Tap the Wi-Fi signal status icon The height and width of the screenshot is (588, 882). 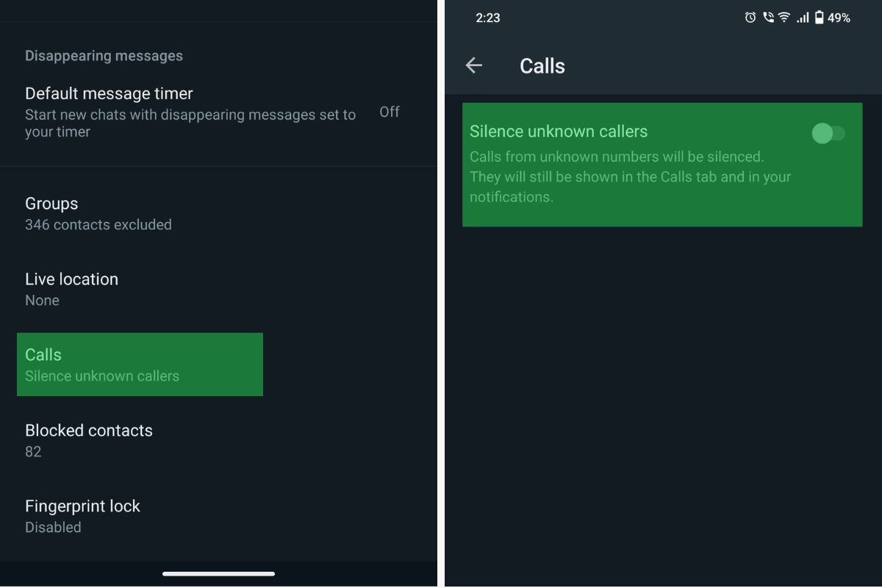784,18
